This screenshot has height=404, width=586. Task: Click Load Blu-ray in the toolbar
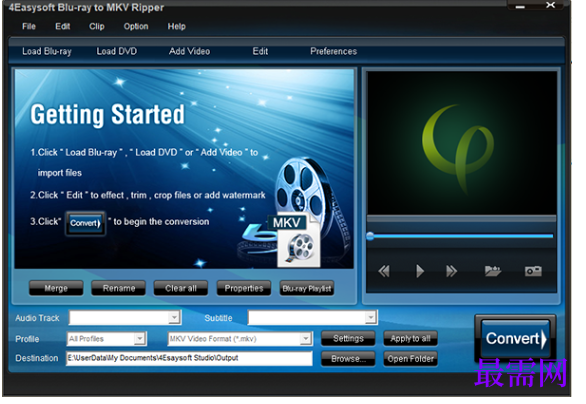47,51
